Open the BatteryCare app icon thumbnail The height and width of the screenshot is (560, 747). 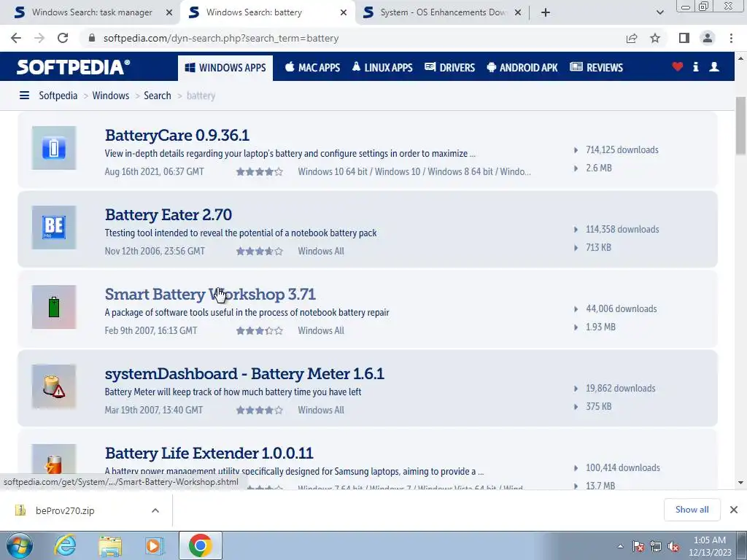[54, 148]
